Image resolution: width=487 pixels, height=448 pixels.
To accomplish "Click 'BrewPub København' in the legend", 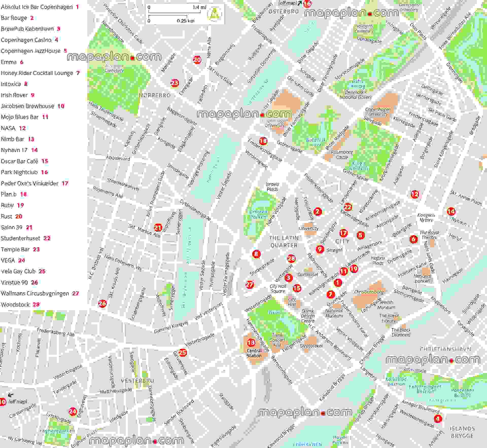I will 30,29.
